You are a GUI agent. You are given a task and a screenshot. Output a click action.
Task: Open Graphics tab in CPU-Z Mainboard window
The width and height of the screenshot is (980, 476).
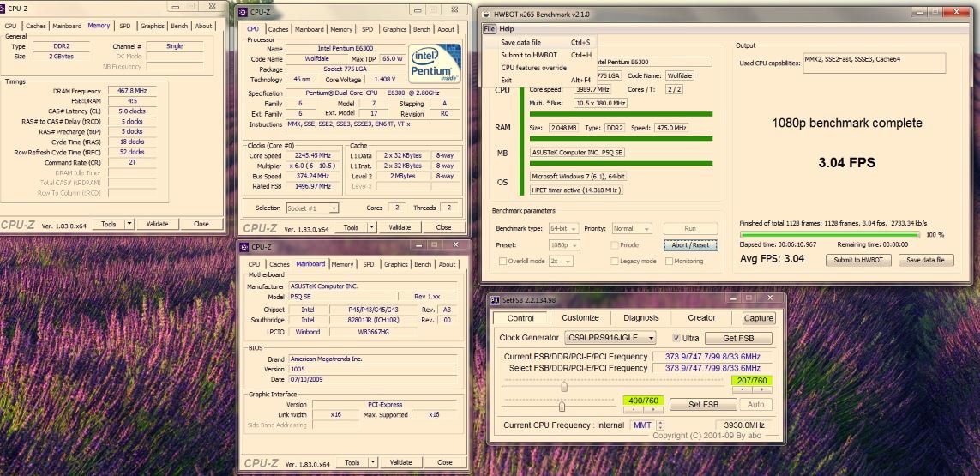(x=395, y=264)
